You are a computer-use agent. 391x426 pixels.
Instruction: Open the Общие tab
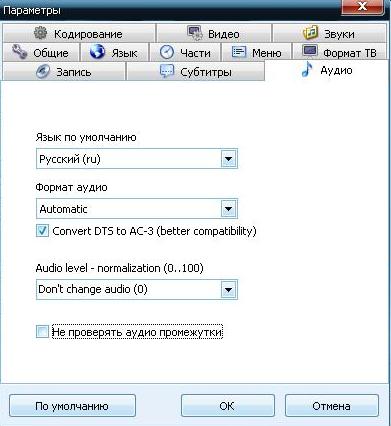pyautogui.click(x=41, y=52)
